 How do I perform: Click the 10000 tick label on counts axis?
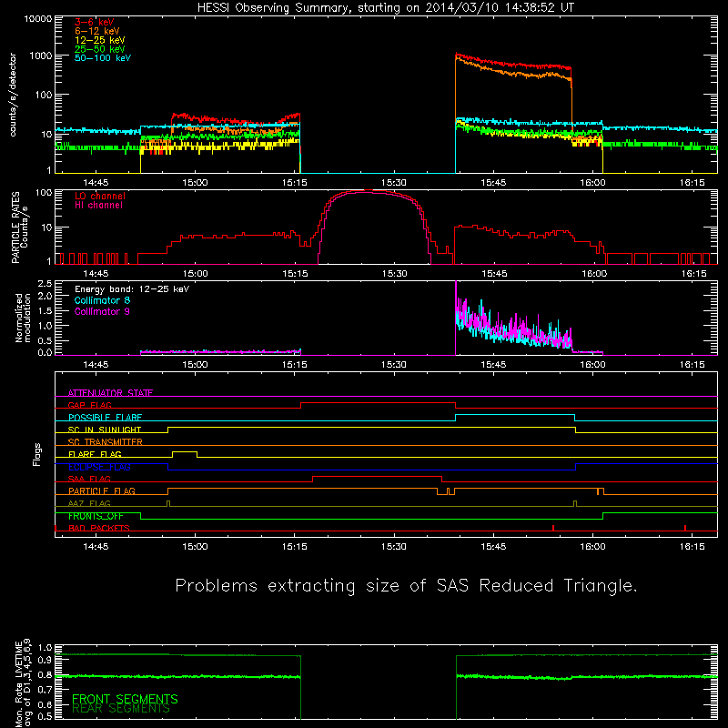pyautogui.click(x=38, y=19)
